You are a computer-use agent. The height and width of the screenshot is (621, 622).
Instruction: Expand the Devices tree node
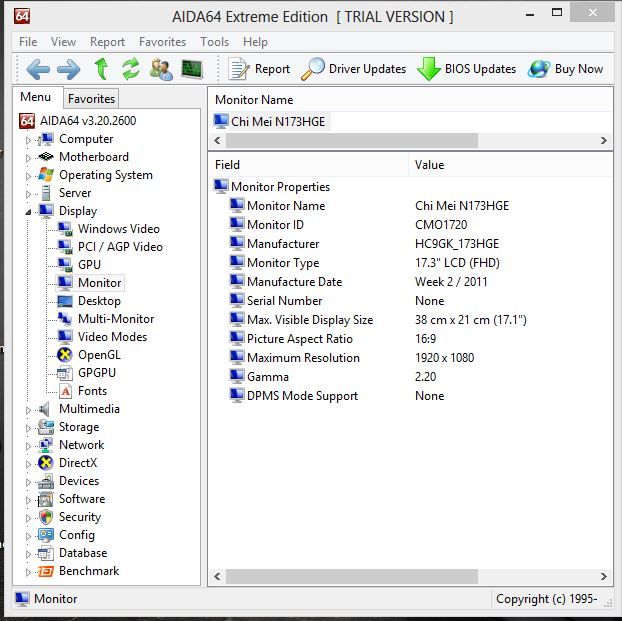click(28, 482)
